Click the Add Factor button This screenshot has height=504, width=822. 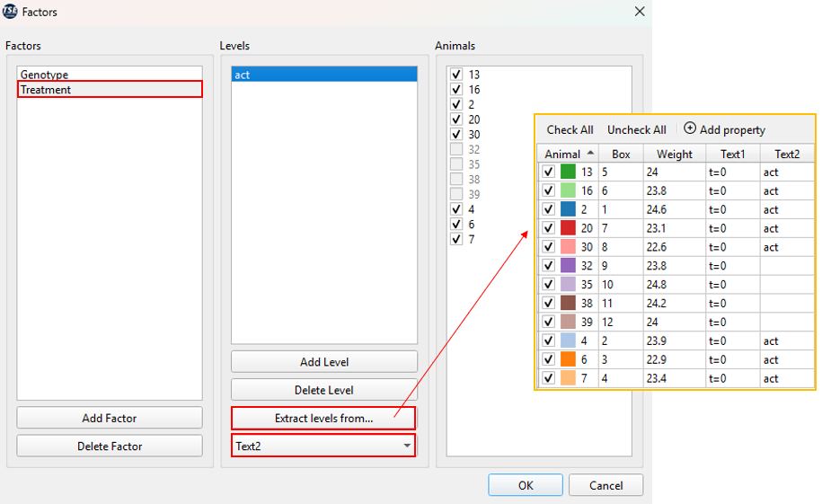point(110,418)
